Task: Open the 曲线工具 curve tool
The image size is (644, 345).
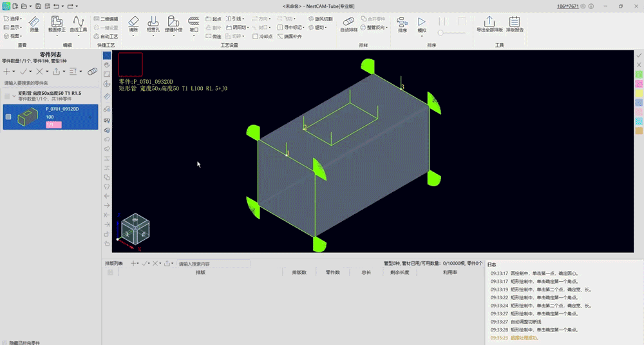Action: point(78,25)
